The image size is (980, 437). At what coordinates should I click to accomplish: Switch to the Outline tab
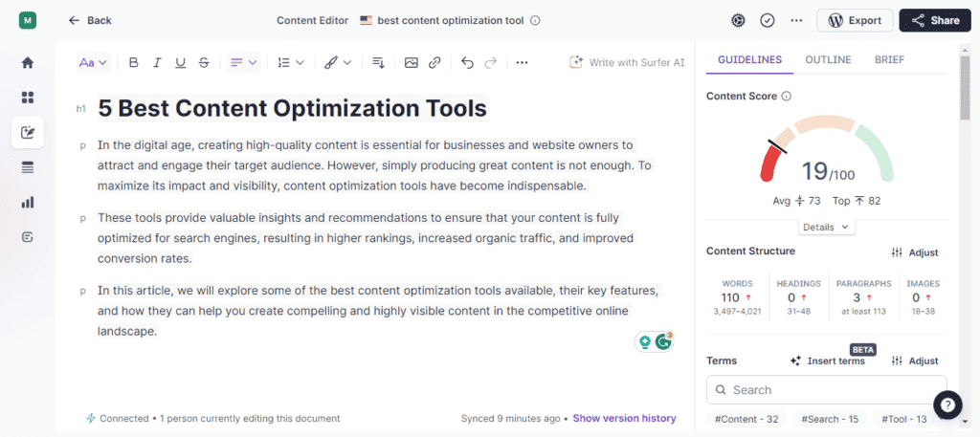[828, 60]
